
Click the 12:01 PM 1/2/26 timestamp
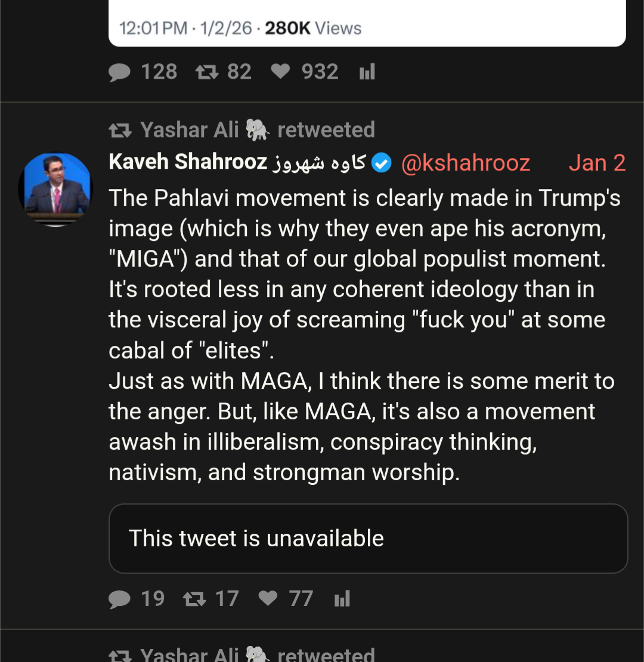tap(185, 28)
